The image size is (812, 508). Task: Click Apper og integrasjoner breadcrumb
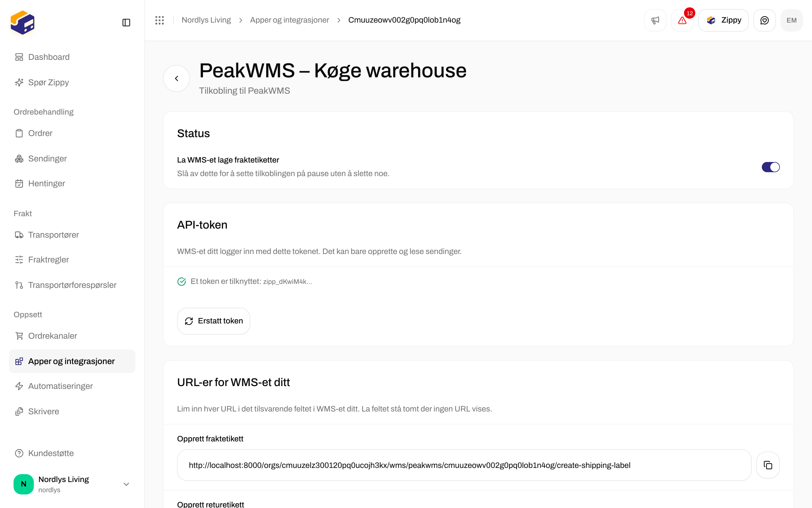[289, 20]
